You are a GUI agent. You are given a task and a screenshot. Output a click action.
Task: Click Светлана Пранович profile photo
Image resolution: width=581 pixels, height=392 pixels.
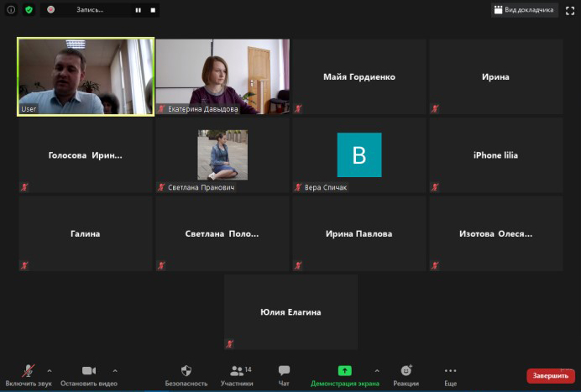coord(222,154)
